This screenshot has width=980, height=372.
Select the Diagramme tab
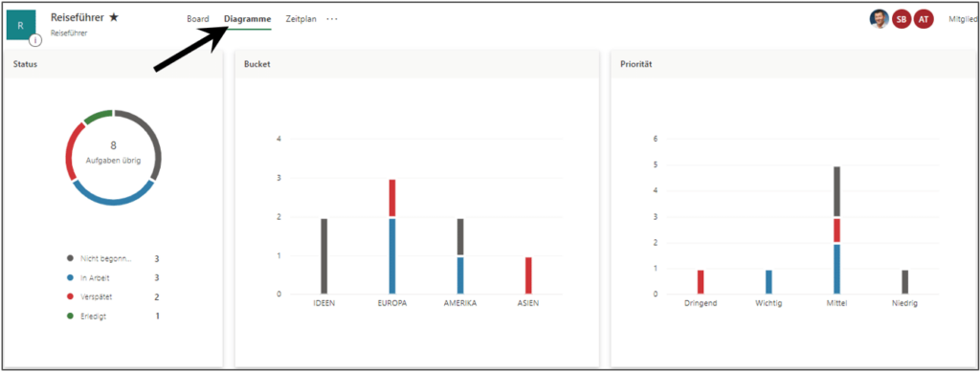point(248,19)
